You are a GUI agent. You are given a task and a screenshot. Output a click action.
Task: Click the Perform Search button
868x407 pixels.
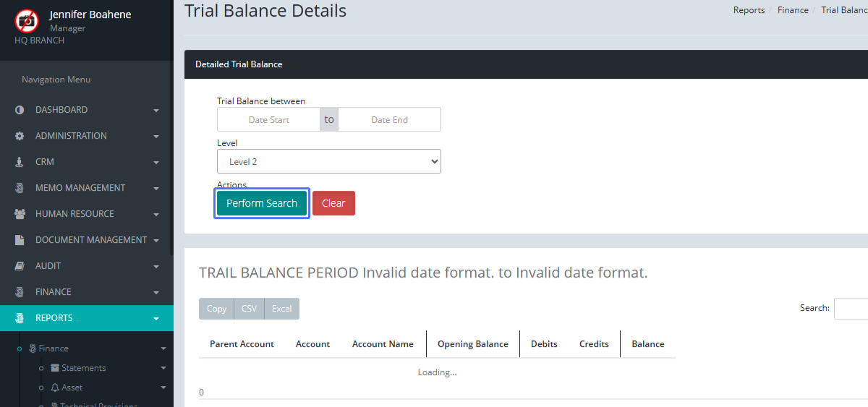262,203
